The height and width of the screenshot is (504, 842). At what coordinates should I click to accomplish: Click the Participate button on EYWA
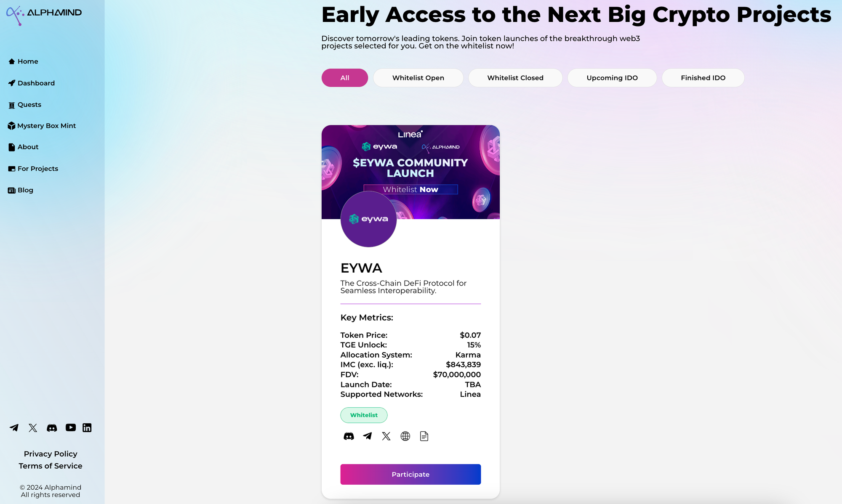(x=410, y=474)
